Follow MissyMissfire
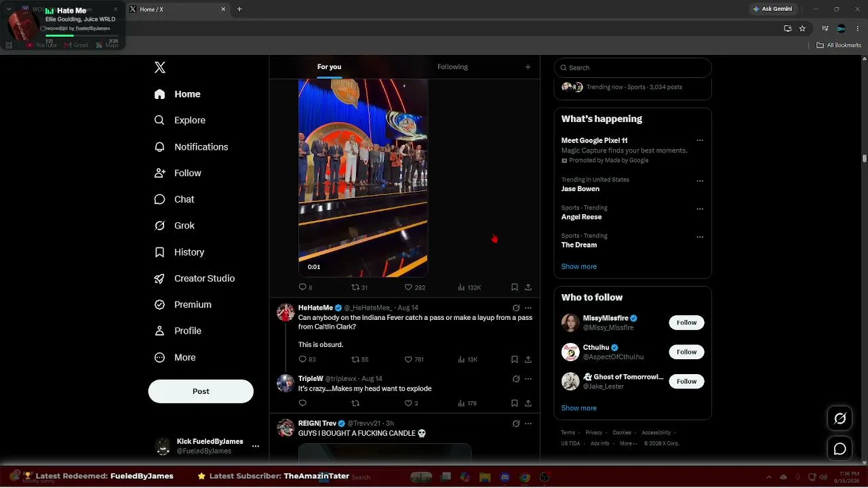Screen dimensions: 868x488 [686, 323]
